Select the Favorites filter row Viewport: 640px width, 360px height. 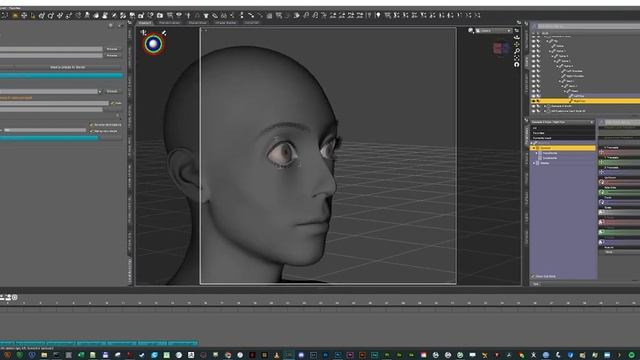click(562, 133)
